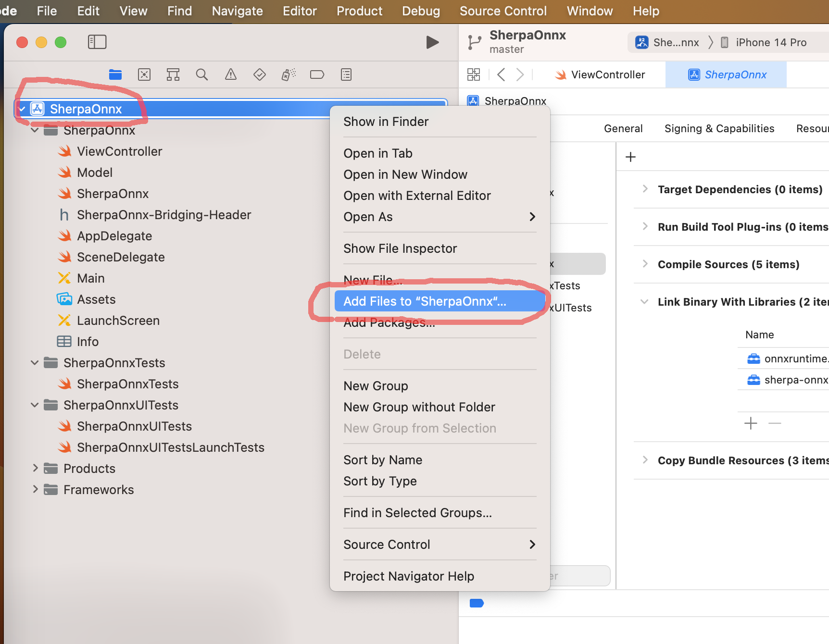Screen dimensions: 829x644
Task: Choose Add Files to "SherpaOnnx"...
Action: click(x=440, y=301)
